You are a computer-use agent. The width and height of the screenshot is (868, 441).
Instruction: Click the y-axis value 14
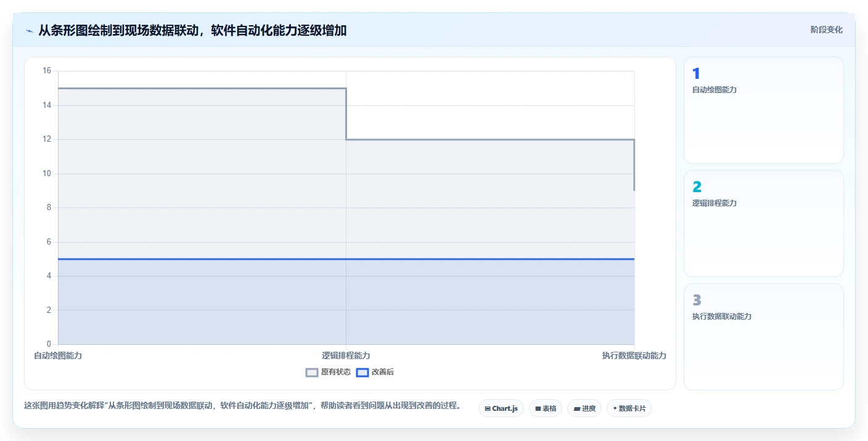click(47, 105)
